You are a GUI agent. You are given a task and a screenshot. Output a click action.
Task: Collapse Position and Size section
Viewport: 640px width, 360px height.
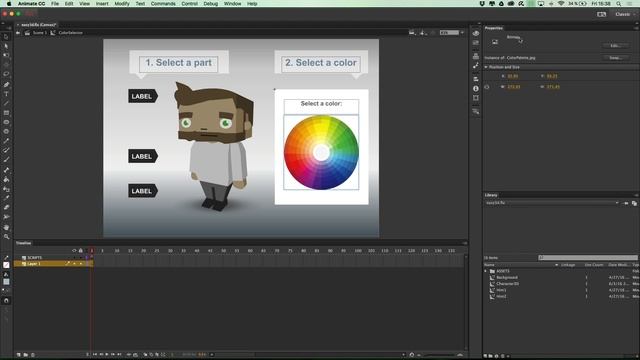pos(486,67)
